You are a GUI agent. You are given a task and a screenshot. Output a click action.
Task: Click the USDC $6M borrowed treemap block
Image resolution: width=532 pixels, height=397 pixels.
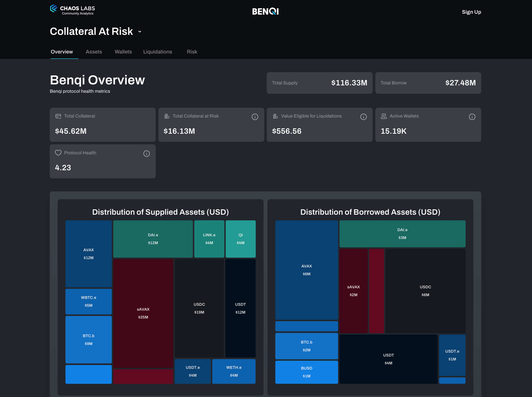[x=425, y=291]
